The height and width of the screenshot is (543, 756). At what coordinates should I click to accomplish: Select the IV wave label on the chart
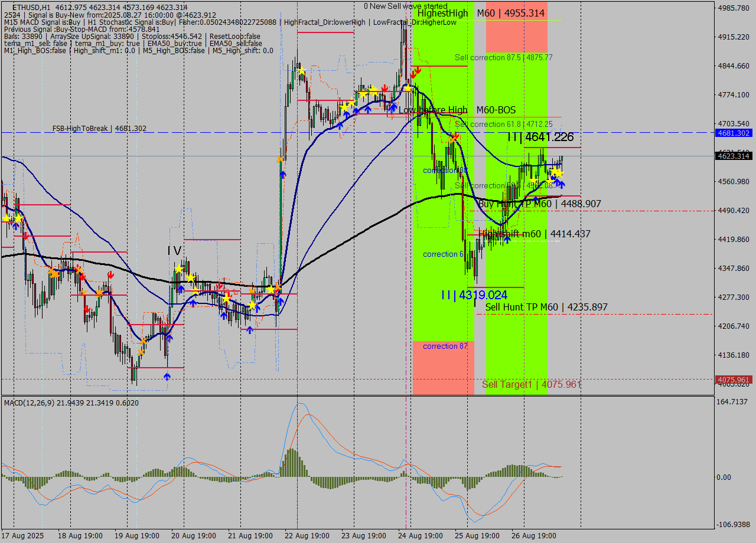[174, 251]
